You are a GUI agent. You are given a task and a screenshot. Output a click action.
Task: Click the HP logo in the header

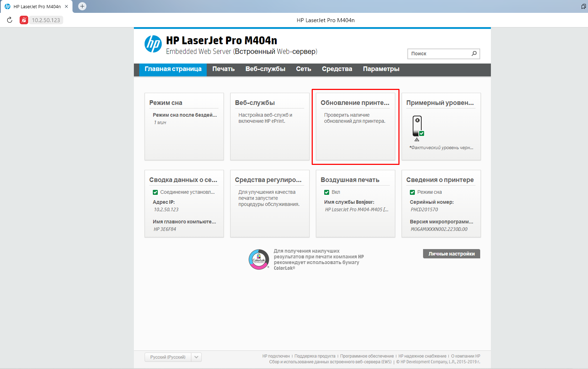coord(153,44)
